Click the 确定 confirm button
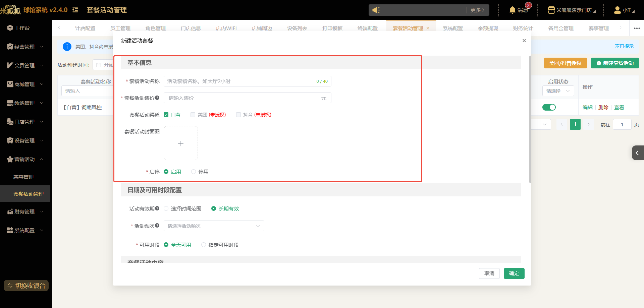This screenshot has width=644, height=308. click(514, 273)
